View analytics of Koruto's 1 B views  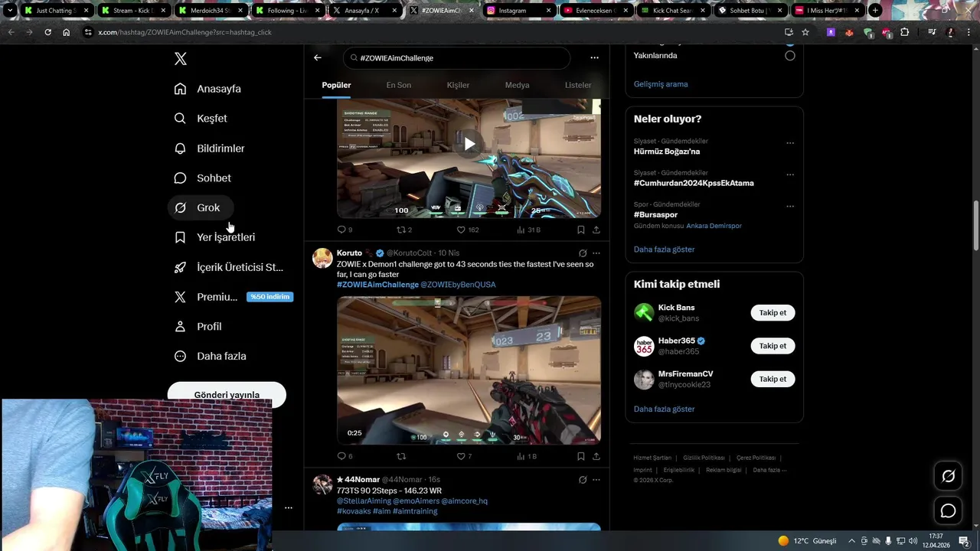click(527, 456)
